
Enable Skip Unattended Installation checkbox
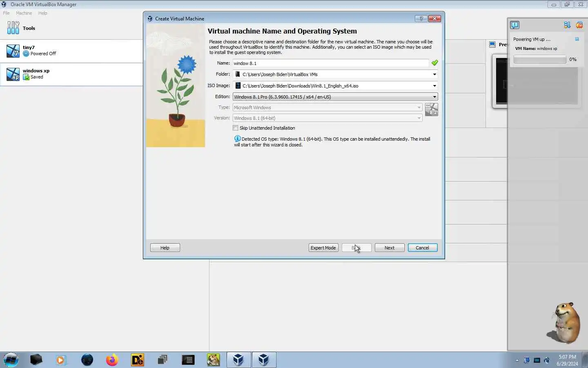236,128
